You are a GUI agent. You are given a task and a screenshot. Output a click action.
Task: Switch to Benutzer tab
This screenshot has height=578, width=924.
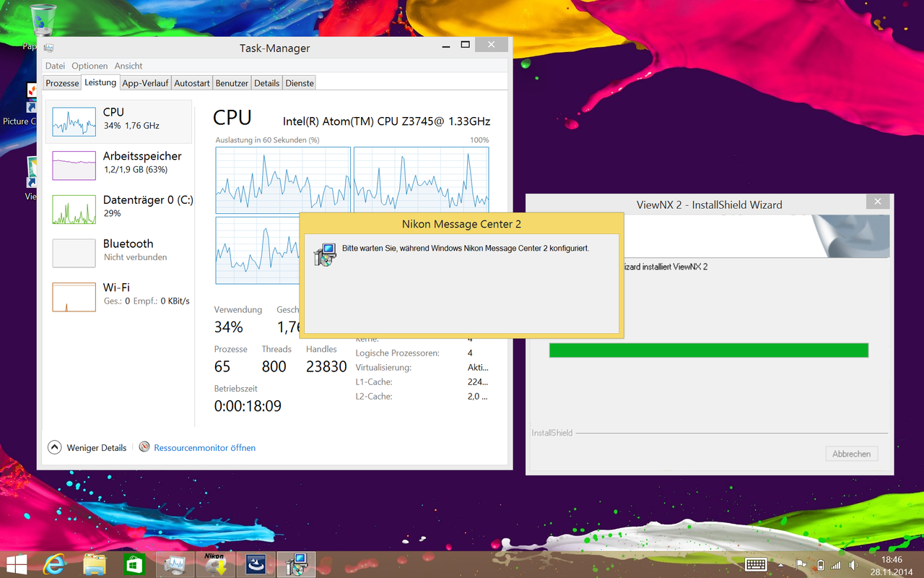(x=232, y=83)
